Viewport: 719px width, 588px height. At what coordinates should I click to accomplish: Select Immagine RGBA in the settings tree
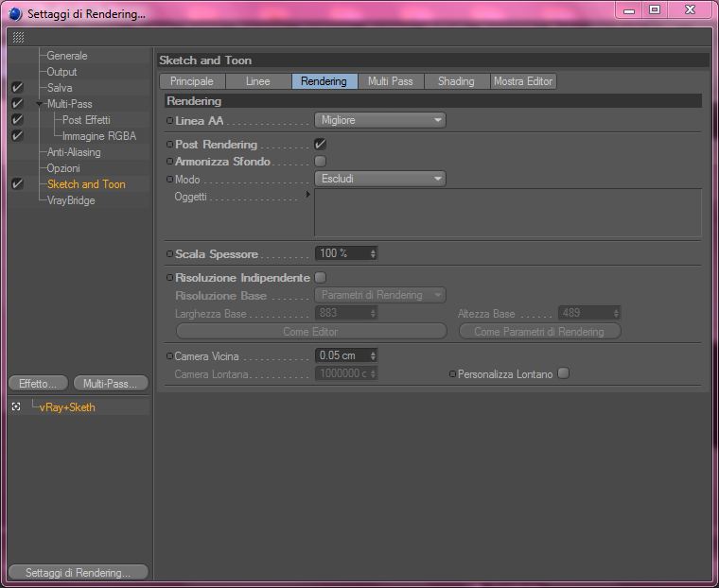[x=99, y=136]
